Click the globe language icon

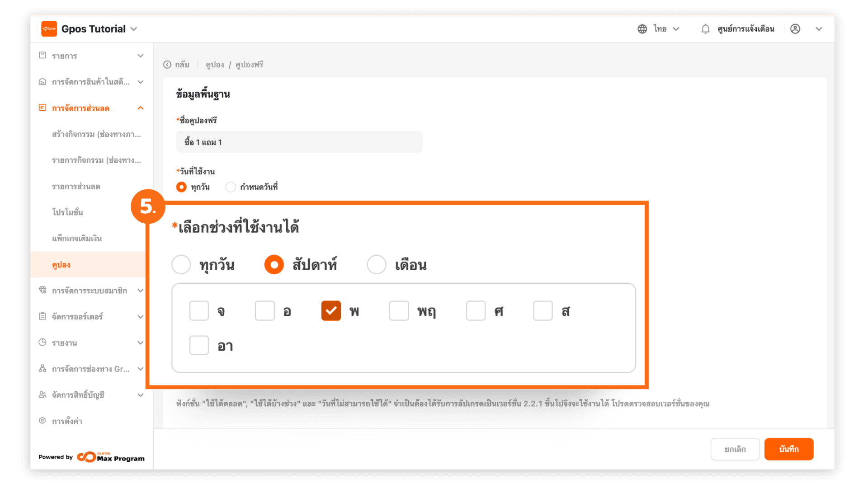point(642,29)
